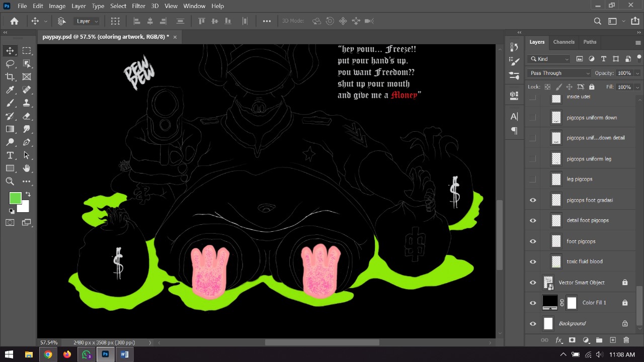Screen dimensions: 644x362
Task: Create a new adjustment layer icon
Action: click(586, 340)
